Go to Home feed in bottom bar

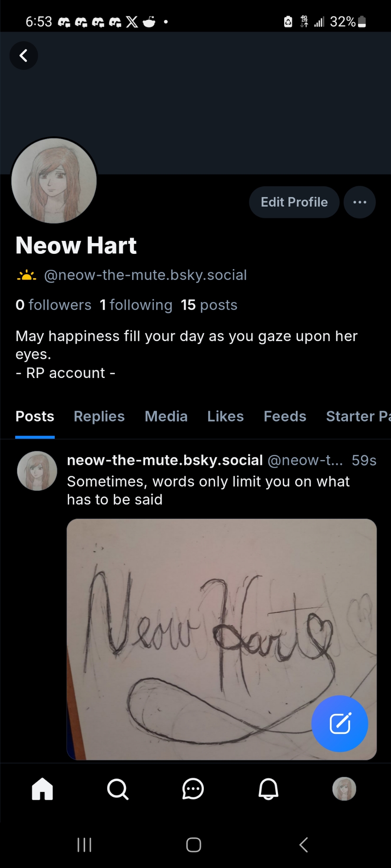pos(43,789)
